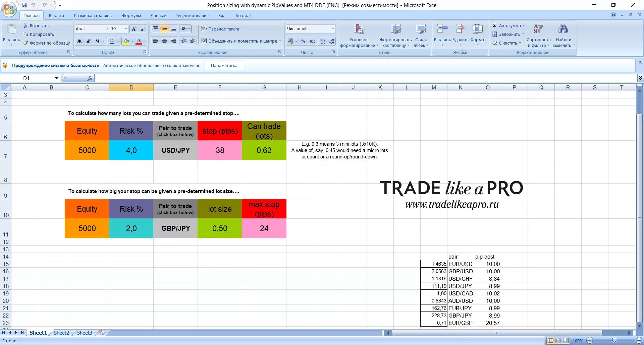Click the horizontal scrollbar thumb
Image resolution: width=644 pixels, height=345 pixels.
(x=497, y=333)
